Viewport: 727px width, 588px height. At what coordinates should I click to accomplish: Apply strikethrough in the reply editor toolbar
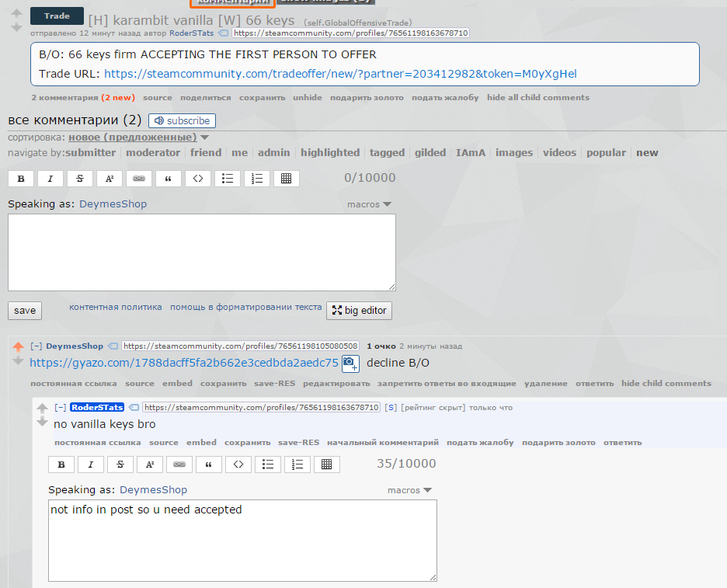[x=120, y=464]
